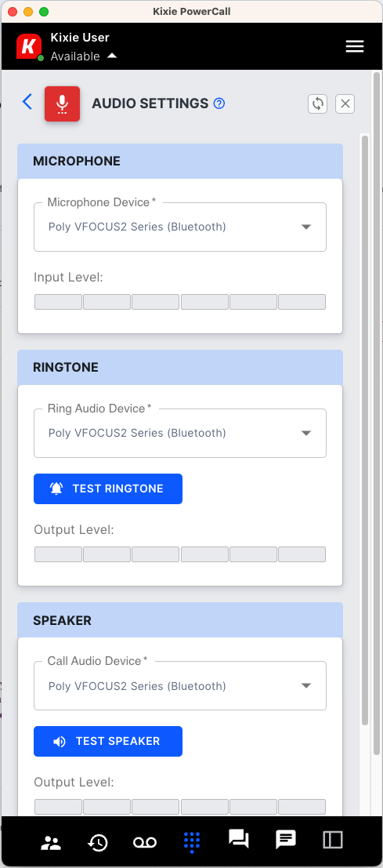
Task: Expand the Ring Audio Device dropdown
Action: (180, 433)
